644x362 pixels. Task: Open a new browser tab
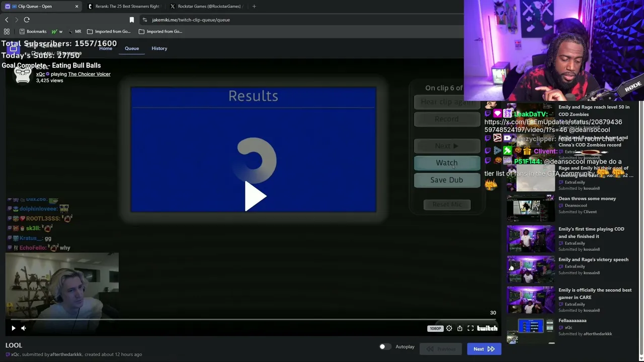[x=254, y=7]
